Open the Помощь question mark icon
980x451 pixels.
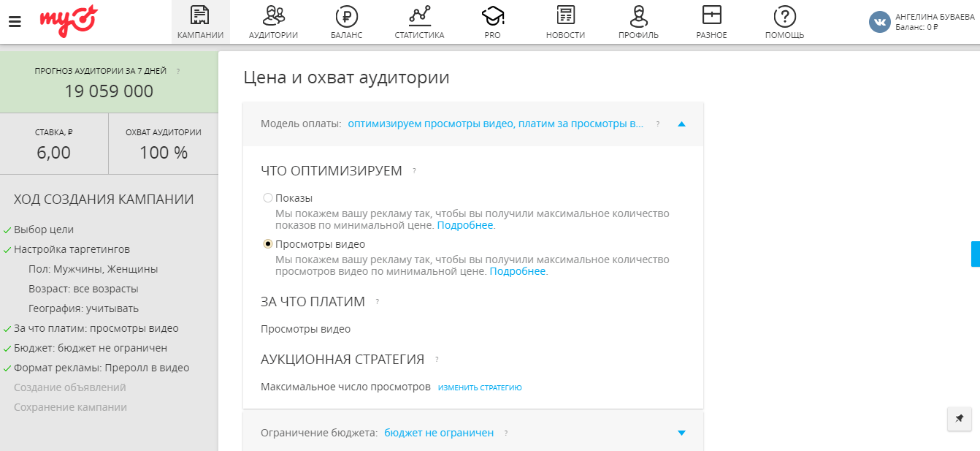[x=784, y=16]
